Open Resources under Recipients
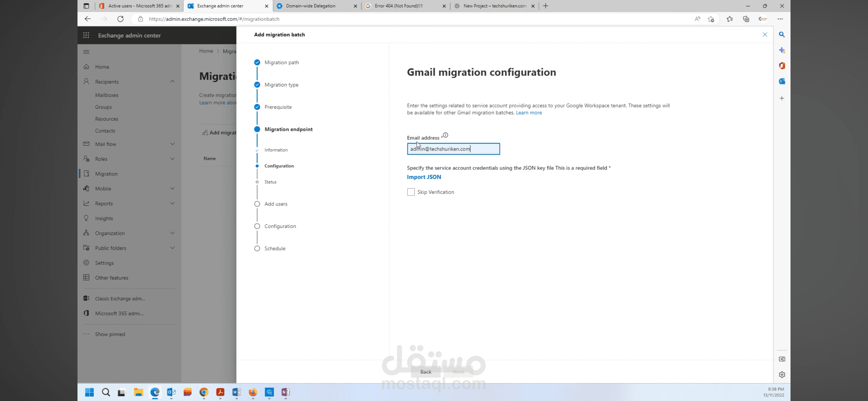Image resolution: width=868 pixels, height=401 pixels. click(107, 119)
